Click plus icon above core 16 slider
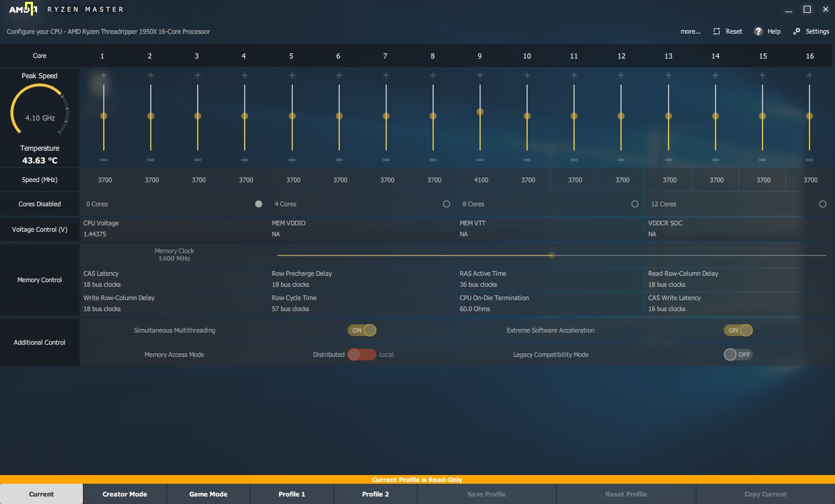The height and width of the screenshot is (504, 835). click(x=809, y=75)
